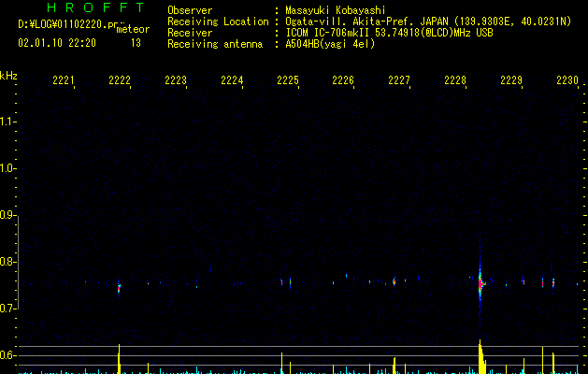Click the meteor count value 13
Screen dimensions: 588x374
click(x=136, y=43)
